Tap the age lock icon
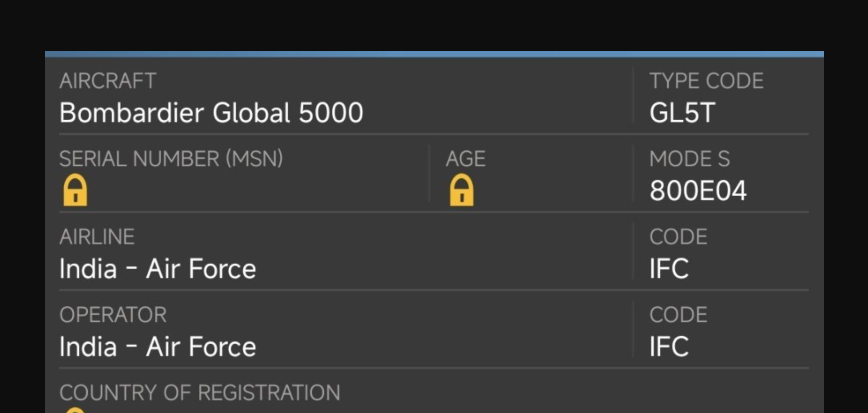The image size is (868, 413). tap(462, 190)
